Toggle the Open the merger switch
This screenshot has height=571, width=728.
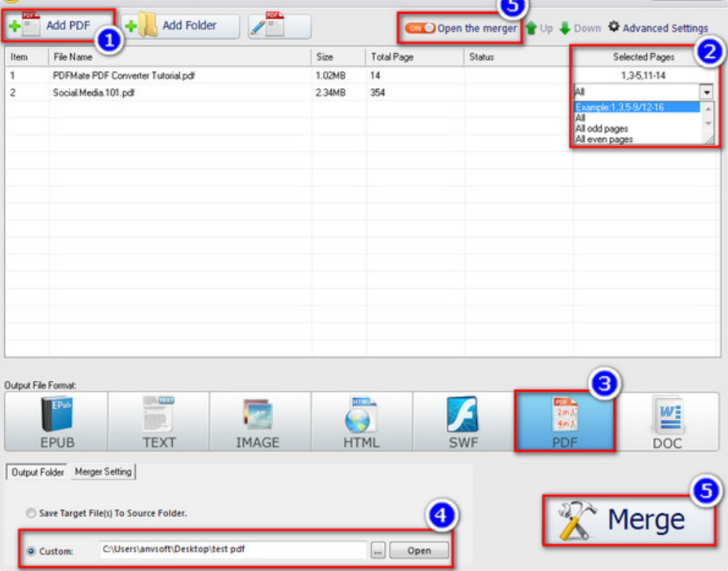pos(420,29)
